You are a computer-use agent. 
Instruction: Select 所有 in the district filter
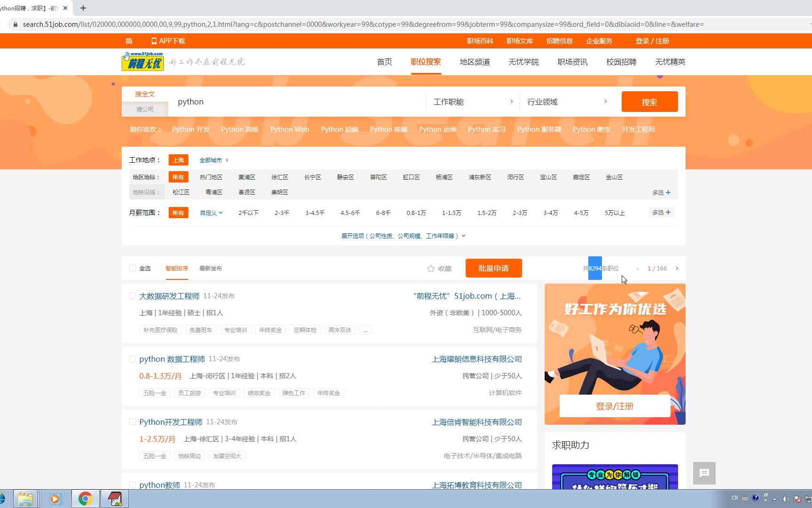[178, 177]
